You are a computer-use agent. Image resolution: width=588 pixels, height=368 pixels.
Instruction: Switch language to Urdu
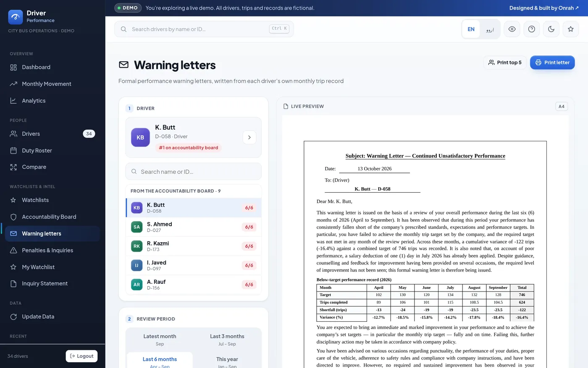tap(490, 29)
